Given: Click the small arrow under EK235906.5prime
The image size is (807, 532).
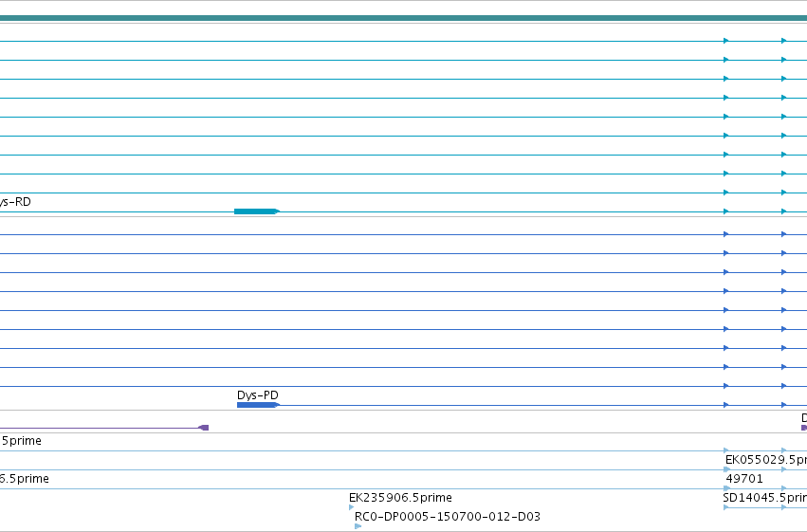Looking at the screenshot, I should click(352, 507).
